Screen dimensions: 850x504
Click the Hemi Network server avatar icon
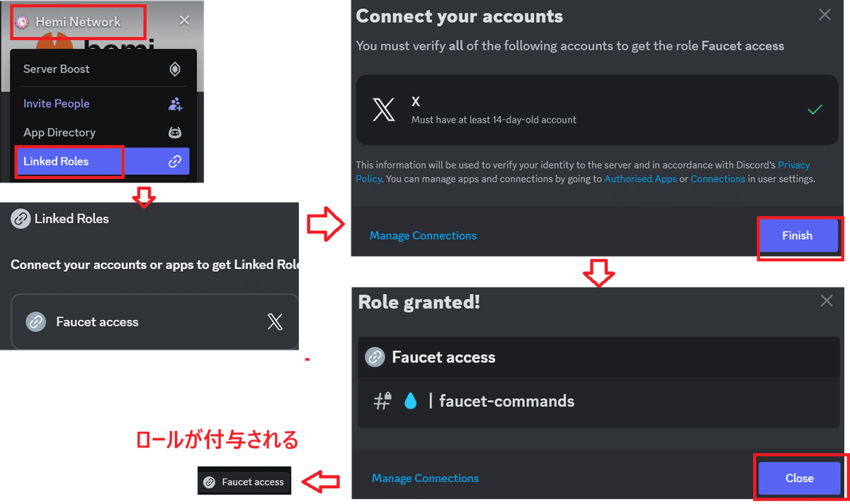coord(23,22)
